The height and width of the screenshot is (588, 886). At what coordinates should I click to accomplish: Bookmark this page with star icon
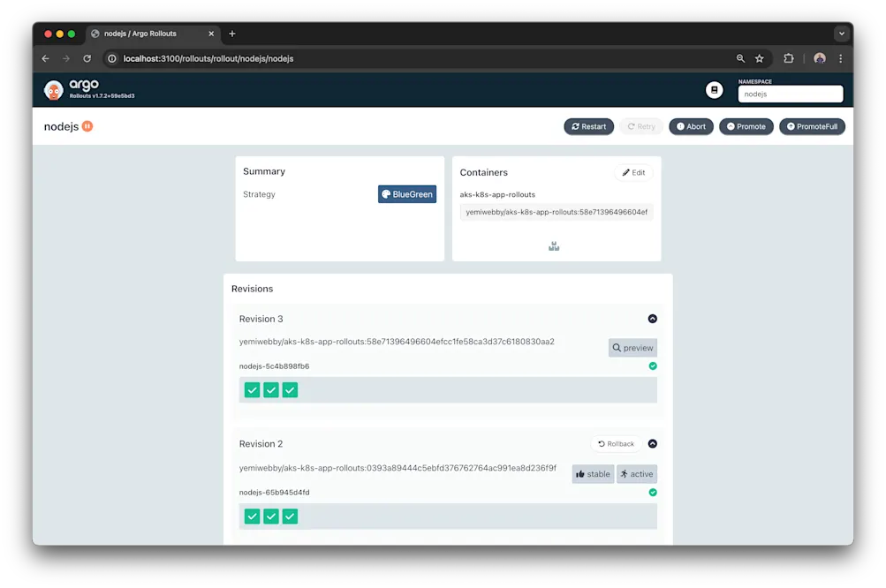[x=760, y=58]
